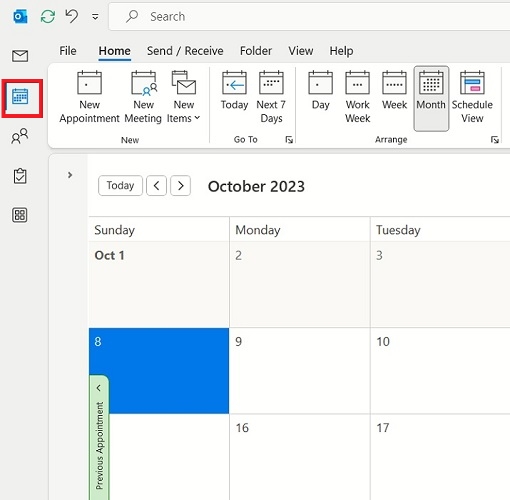The height and width of the screenshot is (500, 510).
Task: Click the Outlook app logo icon
Action: pyautogui.click(x=20, y=16)
